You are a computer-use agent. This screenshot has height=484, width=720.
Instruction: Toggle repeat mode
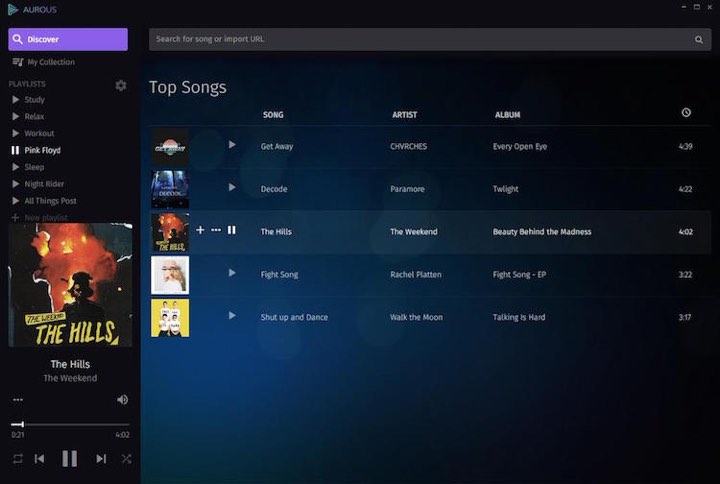click(17, 458)
